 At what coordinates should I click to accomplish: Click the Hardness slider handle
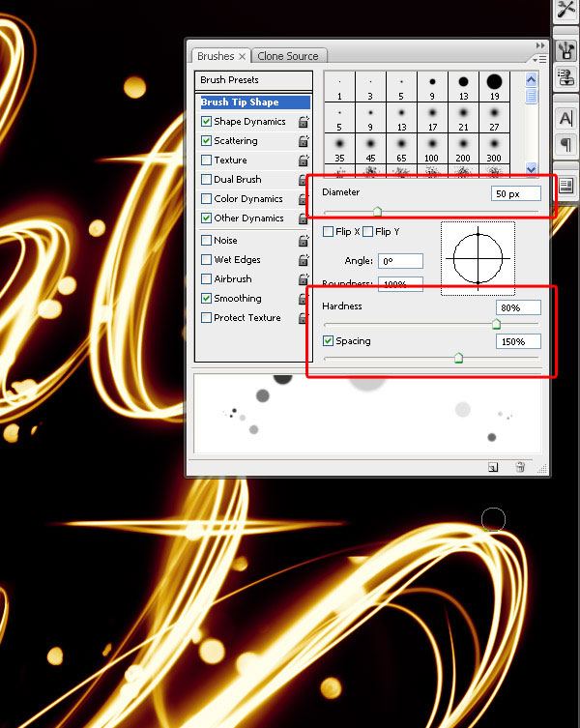496,325
